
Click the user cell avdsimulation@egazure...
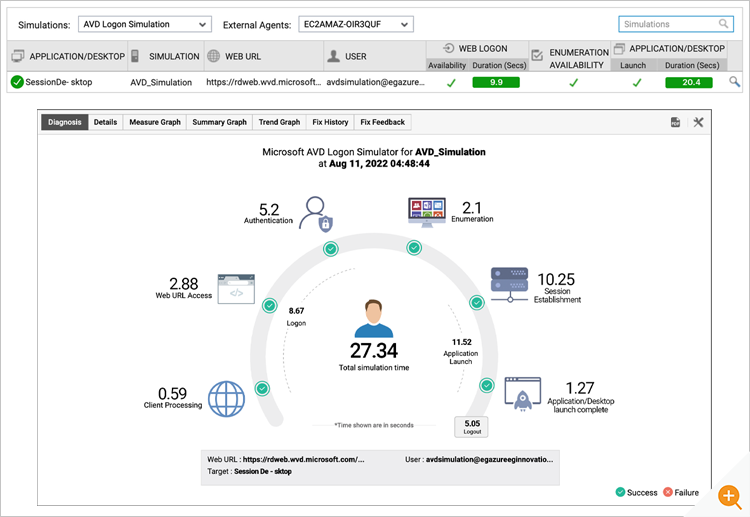[x=375, y=82]
